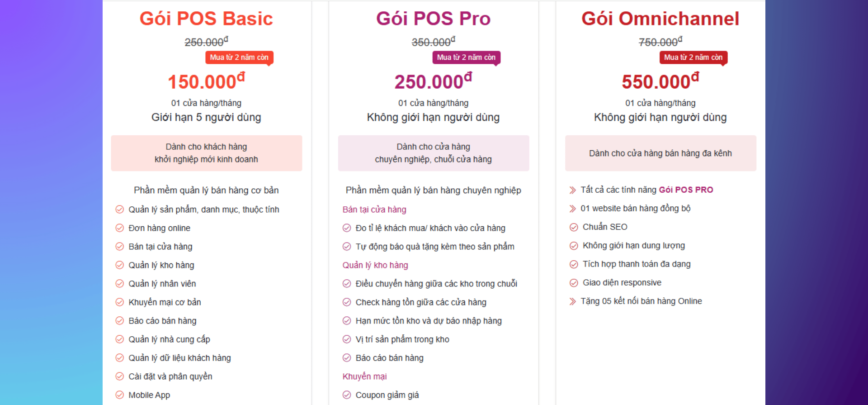Screen dimensions: 868x405
Task: Click "Mua từ 2 năm còn" badge on Omnichannel
Action: pyautogui.click(x=693, y=57)
